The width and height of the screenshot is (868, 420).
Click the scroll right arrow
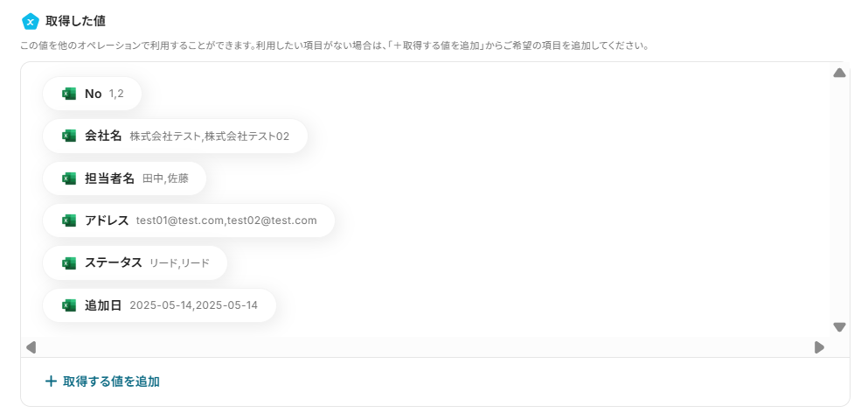coord(819,347)
